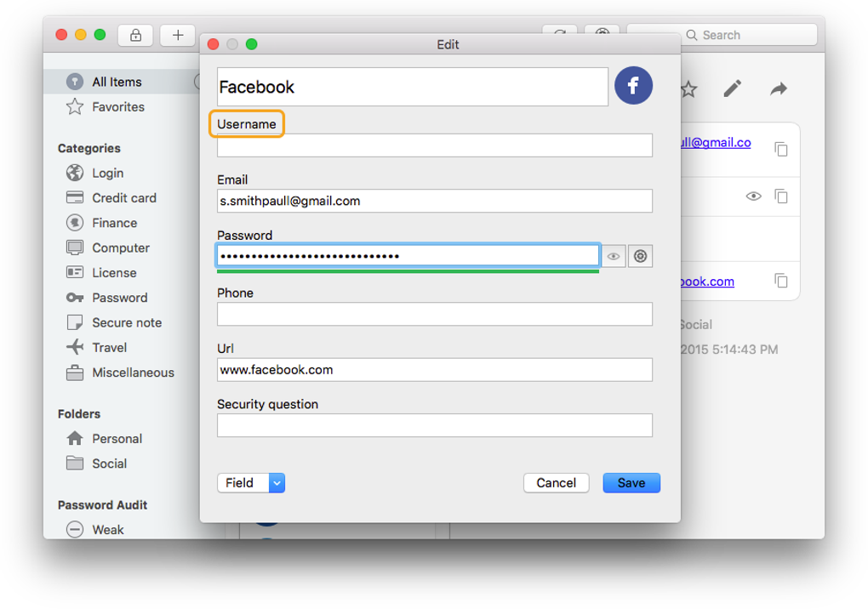Click the Miscellaneous briefcase icon

click(x=75, y=373)
